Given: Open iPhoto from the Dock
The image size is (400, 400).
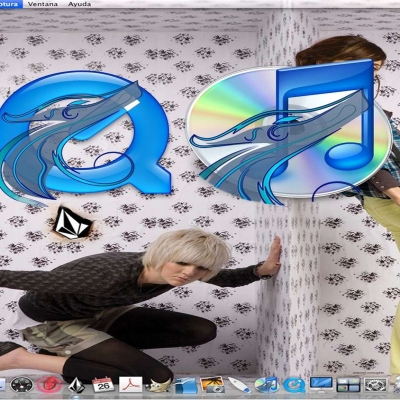Looking at the screenshot, I should 212,385.
